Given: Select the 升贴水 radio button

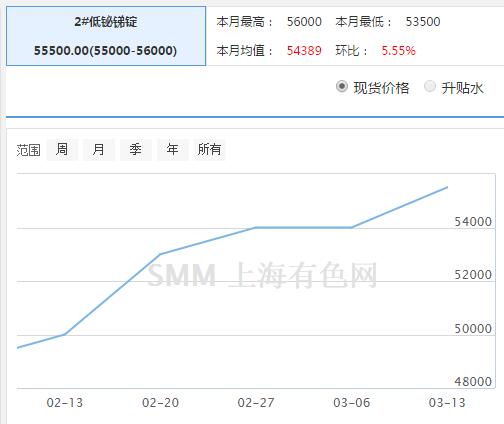Looking at the screenshot, I should click(430, 87).
